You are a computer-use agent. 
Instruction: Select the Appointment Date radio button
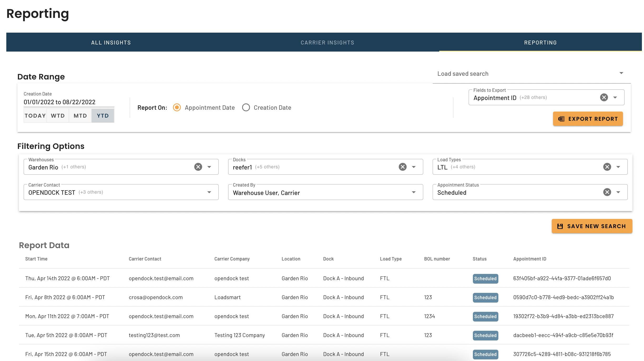[177, 107]
